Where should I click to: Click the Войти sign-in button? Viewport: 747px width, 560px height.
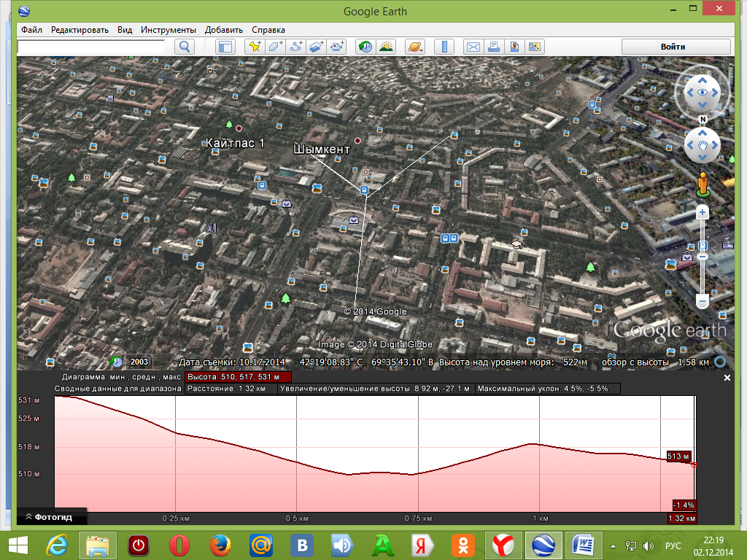click(676, 47)
